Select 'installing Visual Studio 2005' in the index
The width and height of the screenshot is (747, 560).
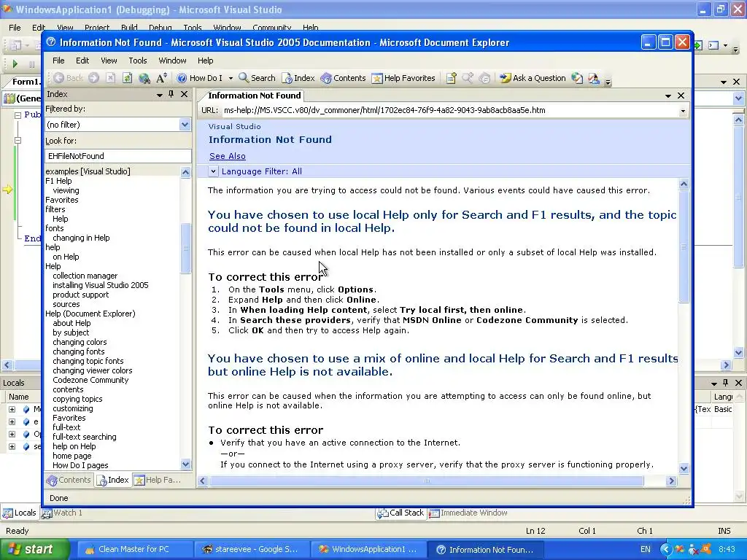pyautogui.click(x=101, y=285)
